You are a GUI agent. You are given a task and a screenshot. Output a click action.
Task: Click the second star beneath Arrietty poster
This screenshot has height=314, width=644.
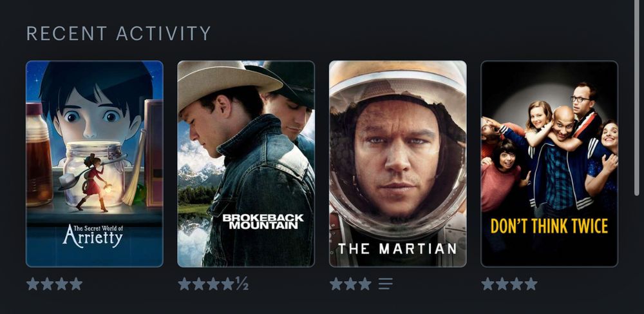coord(47,284)
